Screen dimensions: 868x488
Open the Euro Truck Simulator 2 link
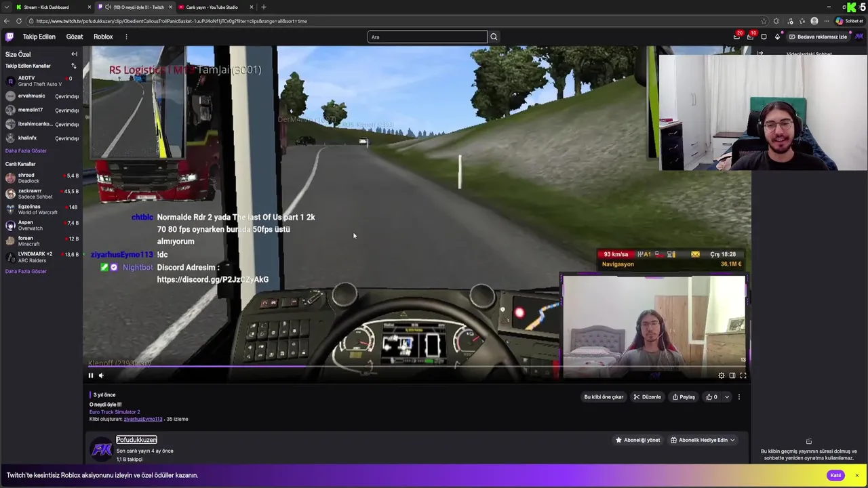115,412
